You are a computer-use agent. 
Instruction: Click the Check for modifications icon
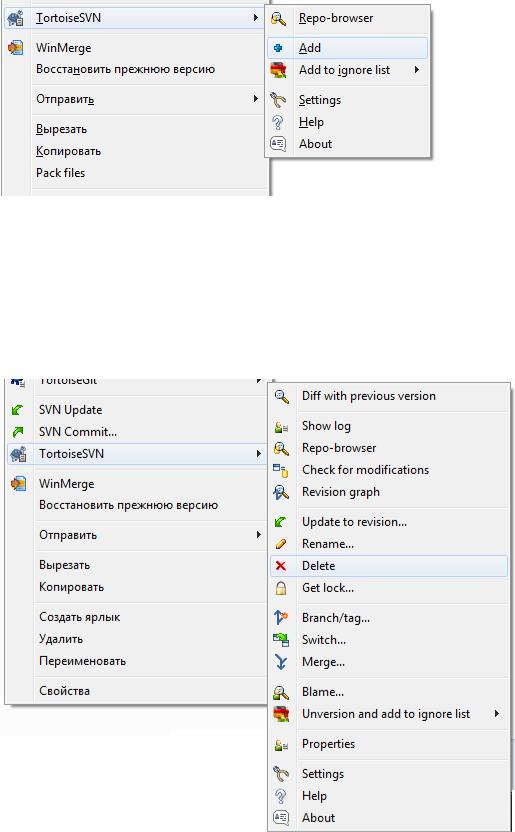281,470
